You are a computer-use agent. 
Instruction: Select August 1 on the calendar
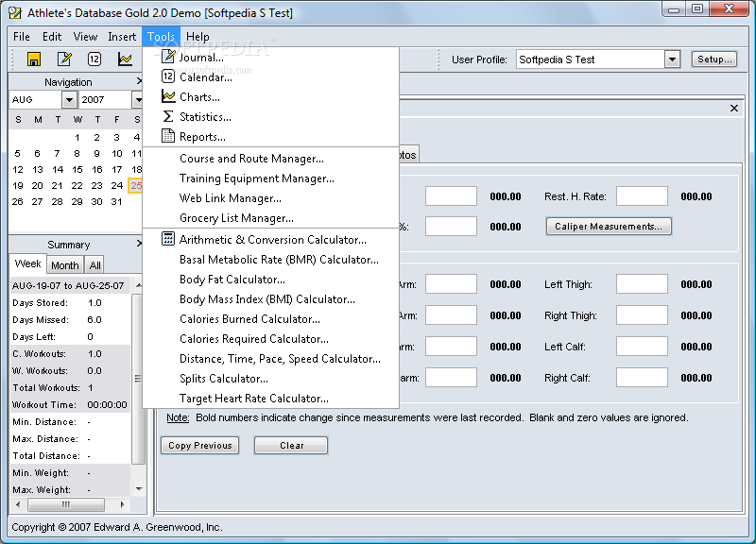click(77, 137)
